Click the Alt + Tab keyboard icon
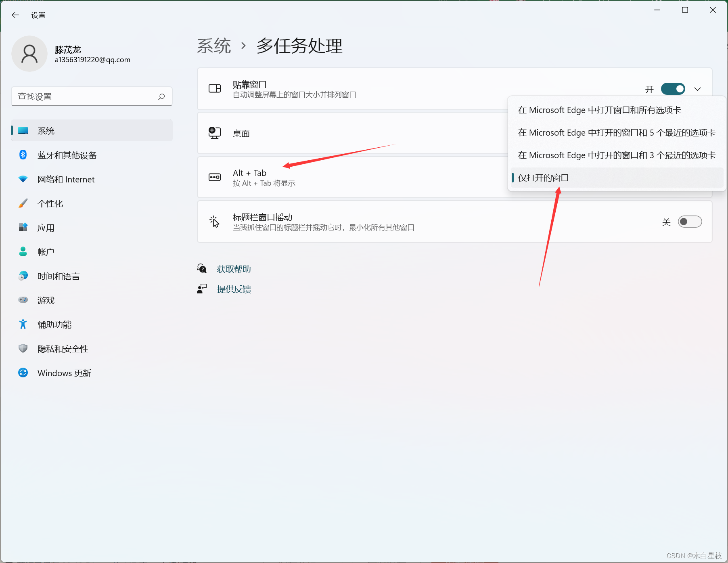 pyautogui.click(x=215, y=177)
